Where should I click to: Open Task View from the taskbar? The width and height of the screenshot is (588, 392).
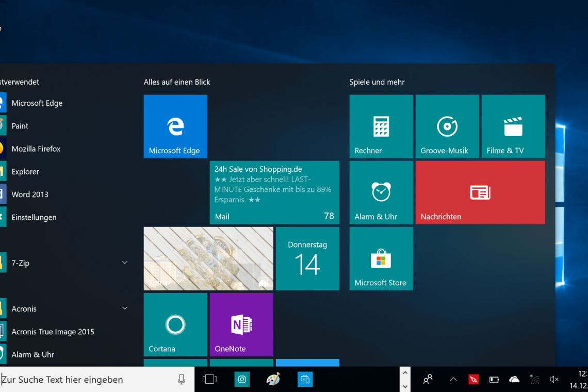point(209,379)
